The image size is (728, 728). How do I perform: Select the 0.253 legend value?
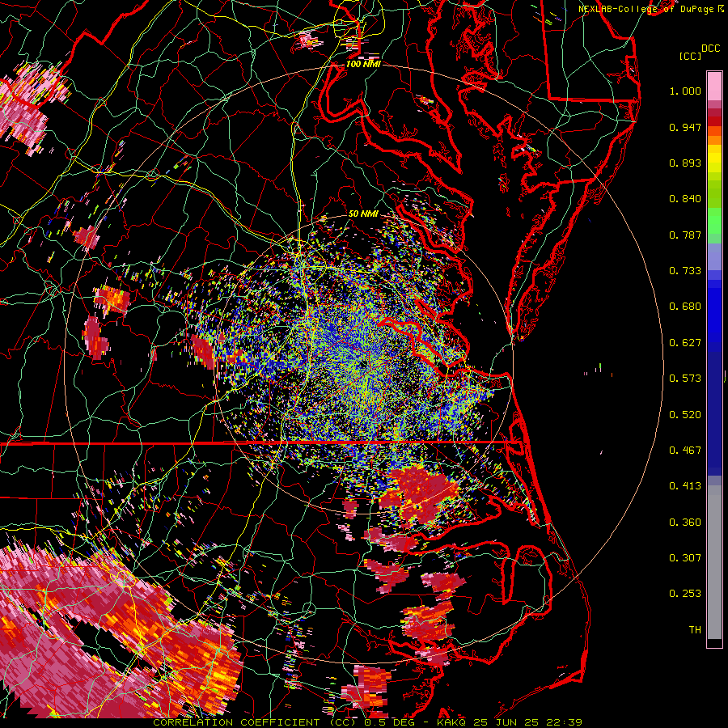click(x=685, y=594)
